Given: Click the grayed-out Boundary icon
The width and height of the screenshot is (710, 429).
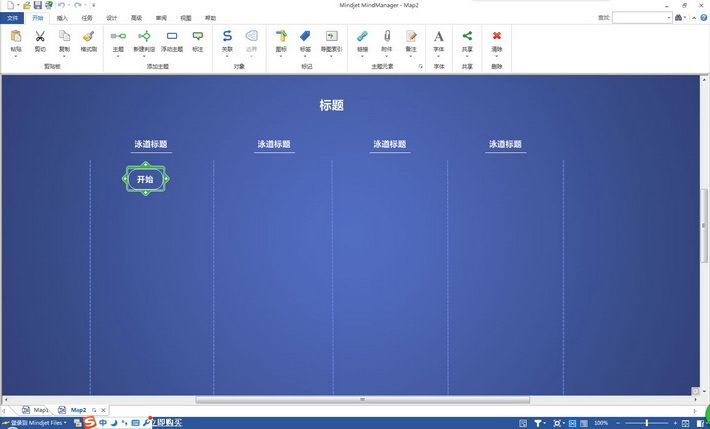Looking at the screenshot, I should (251, 36).
